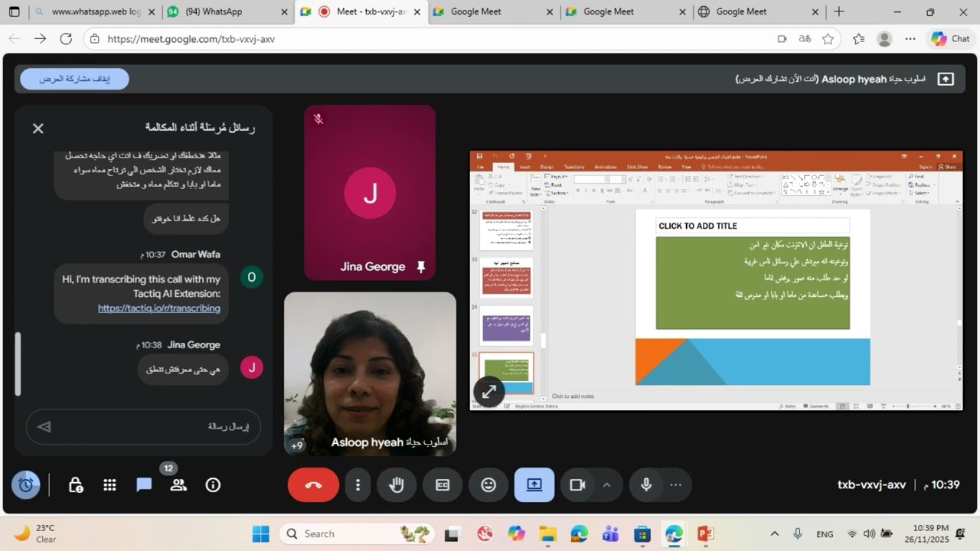The height and width of the screenshot is (551, 980).
Task: Open Edge settings and more menu
Action: pyautogui.click(x=910, y=39)
